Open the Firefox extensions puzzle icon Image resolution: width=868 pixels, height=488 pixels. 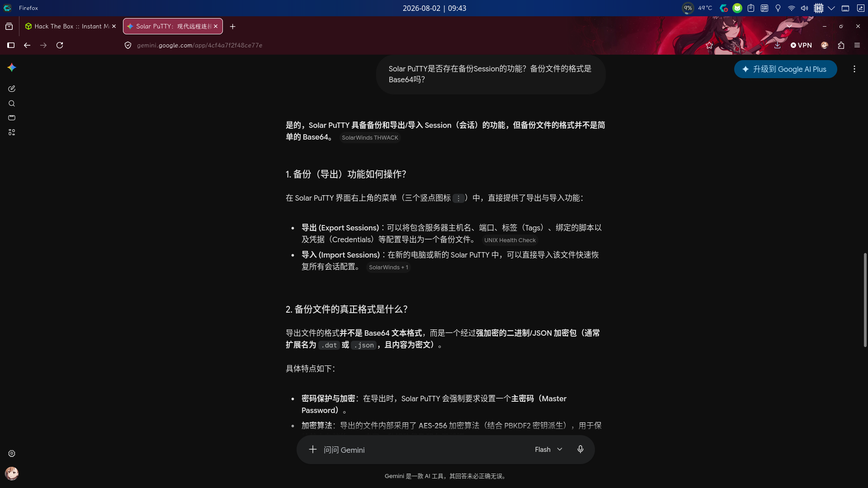(x=841, y=45)
